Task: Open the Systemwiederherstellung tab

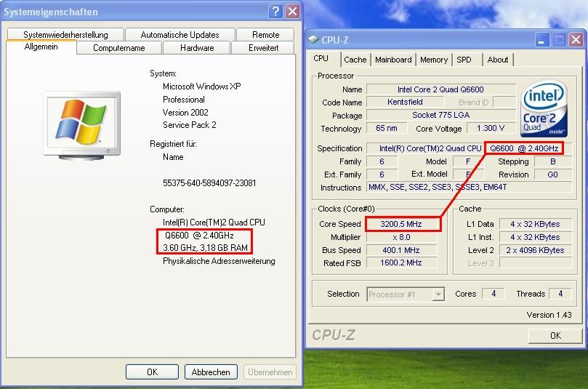Action: 65,34
